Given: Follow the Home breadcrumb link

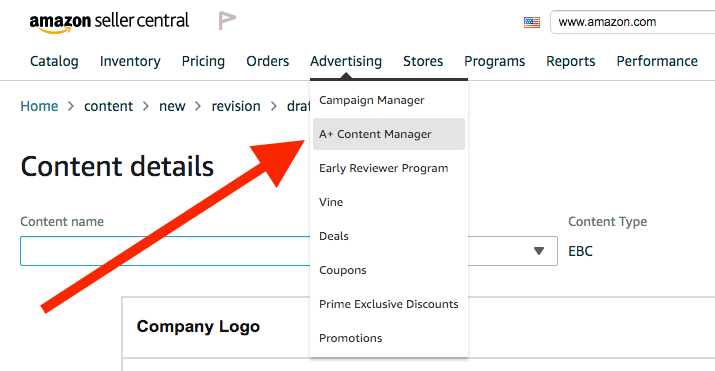Looking at the screenshot, I should coord(39,106).
